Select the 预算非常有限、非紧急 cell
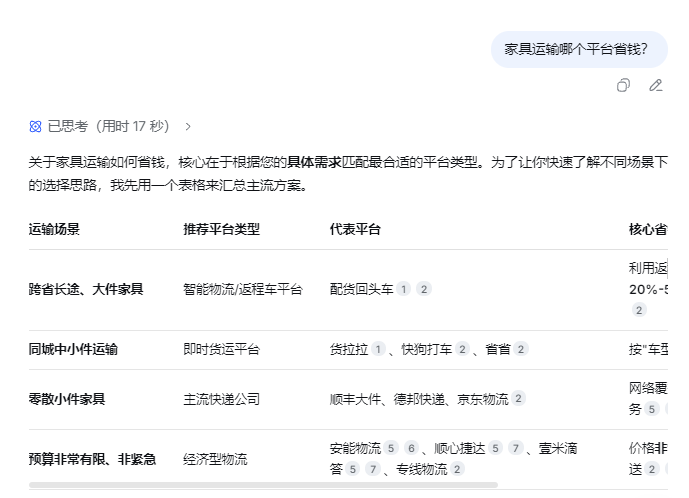The width and height of the screenshot is (689, 498). tap(92, 459)
